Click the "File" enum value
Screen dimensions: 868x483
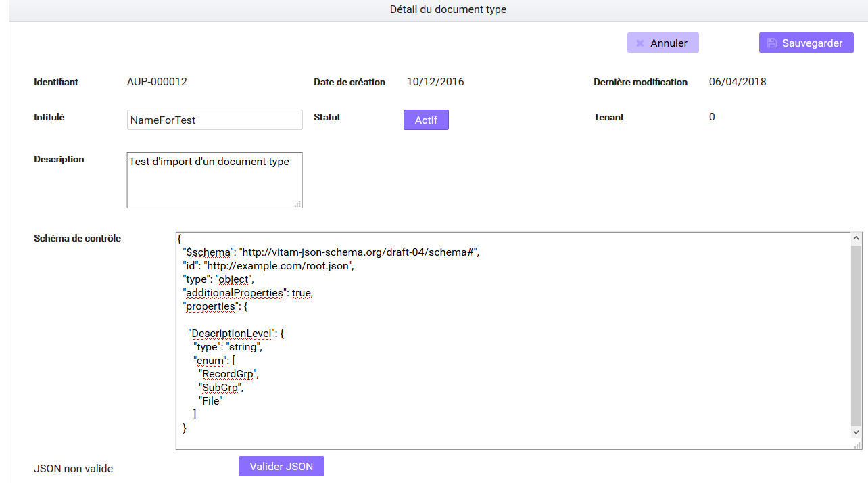click(211, 400)
